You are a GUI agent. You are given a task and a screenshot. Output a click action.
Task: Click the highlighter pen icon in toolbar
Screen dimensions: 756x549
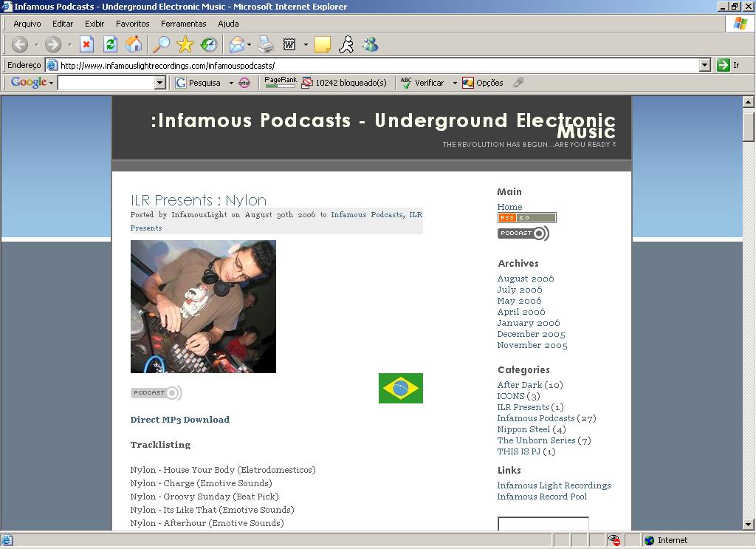[x=518, y=83]
